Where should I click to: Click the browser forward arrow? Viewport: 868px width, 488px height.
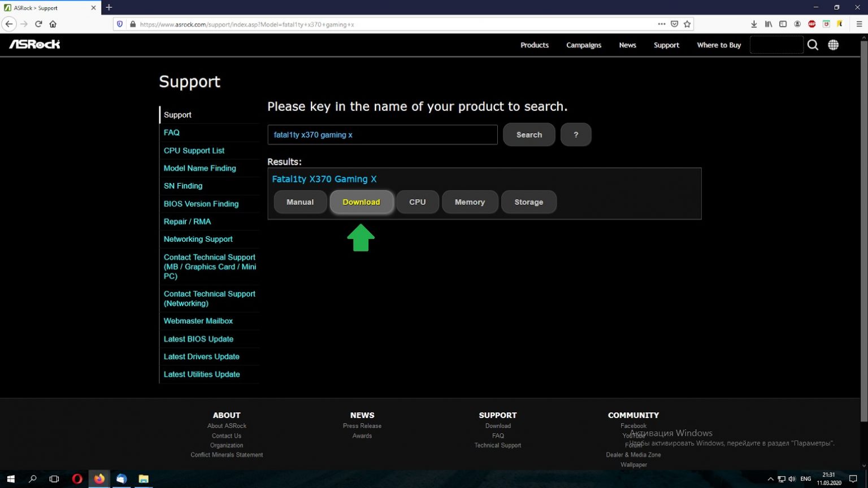(x=24, y=24)
